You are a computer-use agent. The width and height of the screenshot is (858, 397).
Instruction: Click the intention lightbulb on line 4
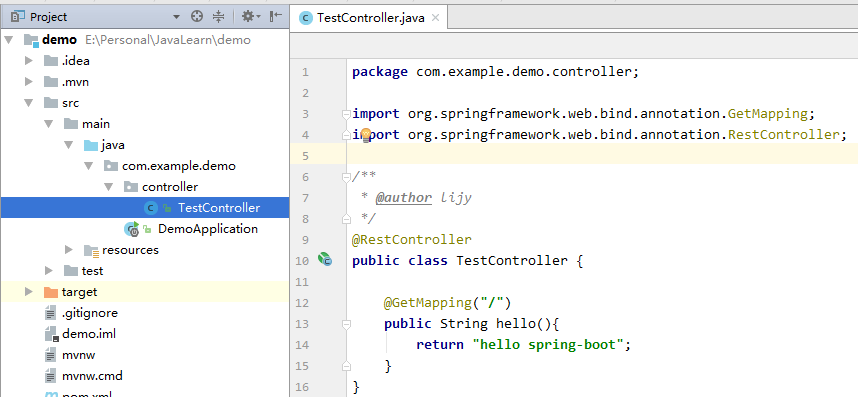click(x=366, y=134)
